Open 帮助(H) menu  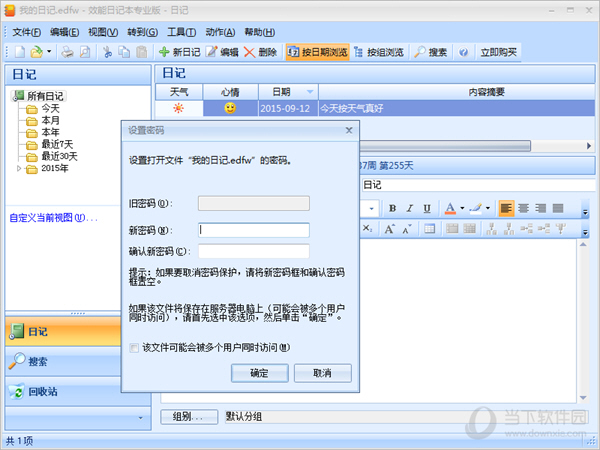[259, 32]
